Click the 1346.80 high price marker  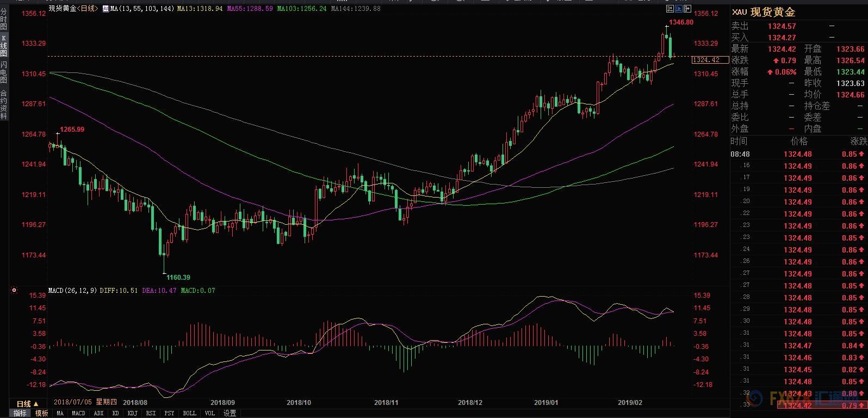click(681, 22)
